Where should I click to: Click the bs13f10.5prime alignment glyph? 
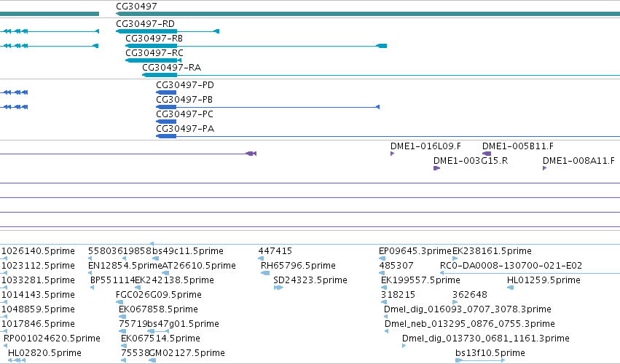tap(480, 360)
